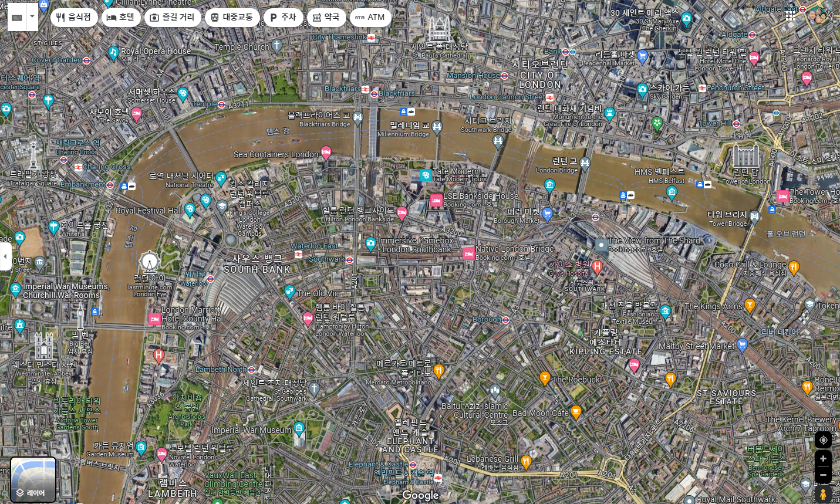This screenshot has height=504, width=840.
Task: Select the Mercato Metropolitano restaurant marker
Action: 438,370
